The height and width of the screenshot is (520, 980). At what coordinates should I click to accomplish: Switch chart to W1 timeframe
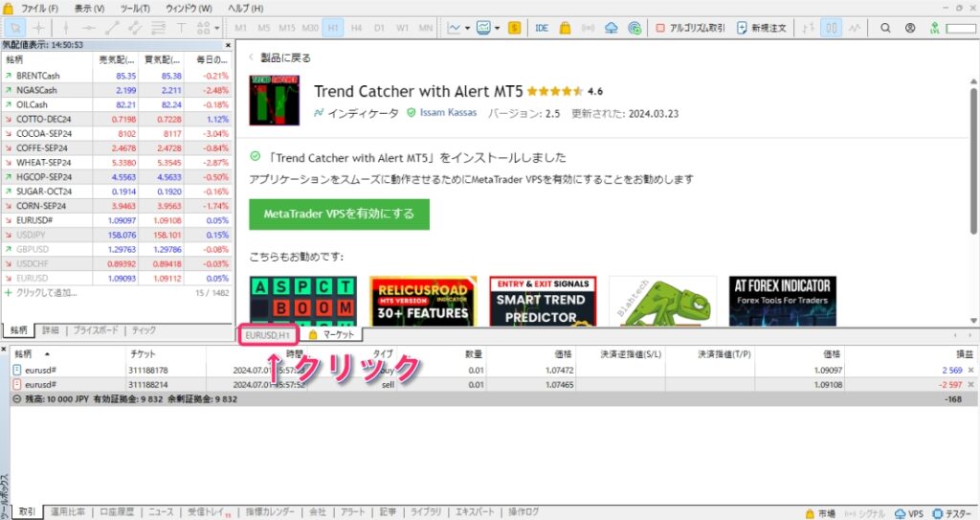pos(403,28)
